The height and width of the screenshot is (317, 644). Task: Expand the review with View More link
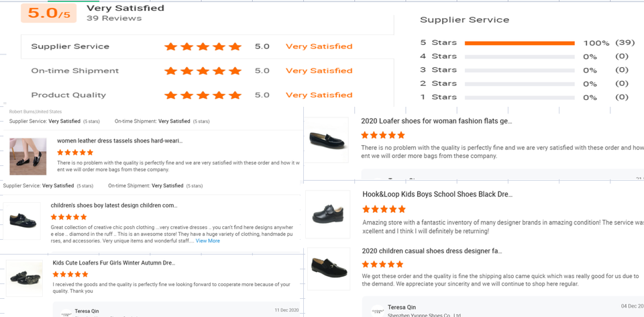click(x=207, y=240)
